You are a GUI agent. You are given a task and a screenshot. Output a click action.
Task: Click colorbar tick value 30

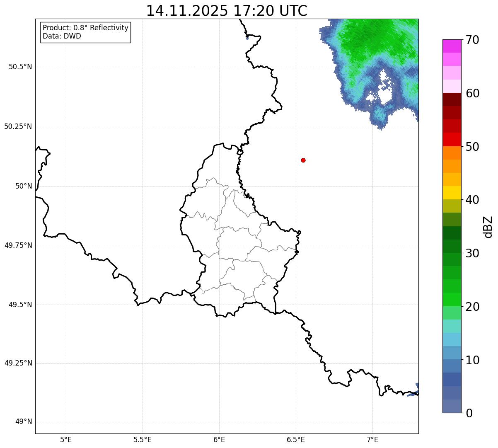click(472, 253)
